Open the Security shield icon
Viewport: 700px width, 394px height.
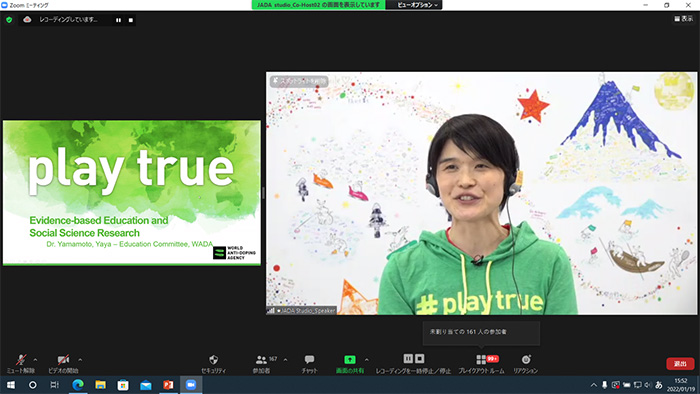pyautogui.click(x=213, y=359)
